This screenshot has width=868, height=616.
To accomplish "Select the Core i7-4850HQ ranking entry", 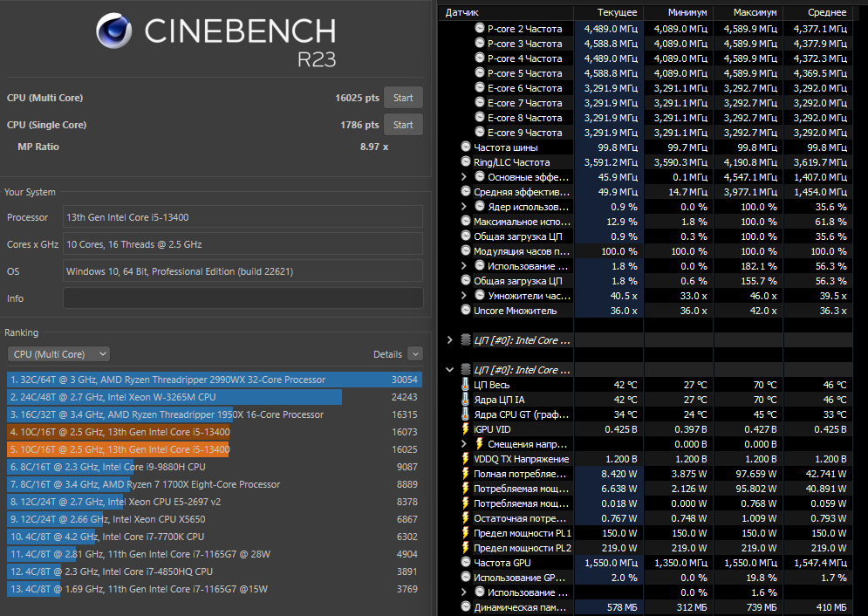I will (215, 572).
